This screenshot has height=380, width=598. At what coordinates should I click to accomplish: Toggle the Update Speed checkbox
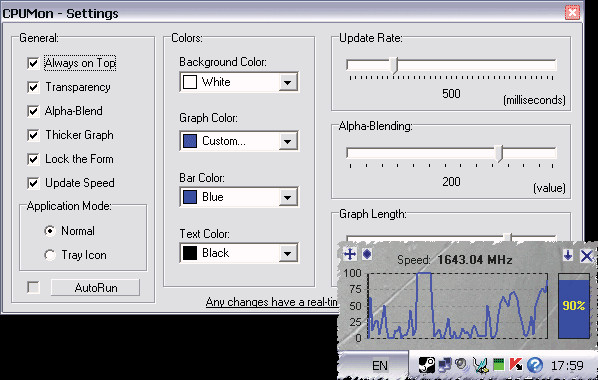pyautogui.click(x=33, y=183)
